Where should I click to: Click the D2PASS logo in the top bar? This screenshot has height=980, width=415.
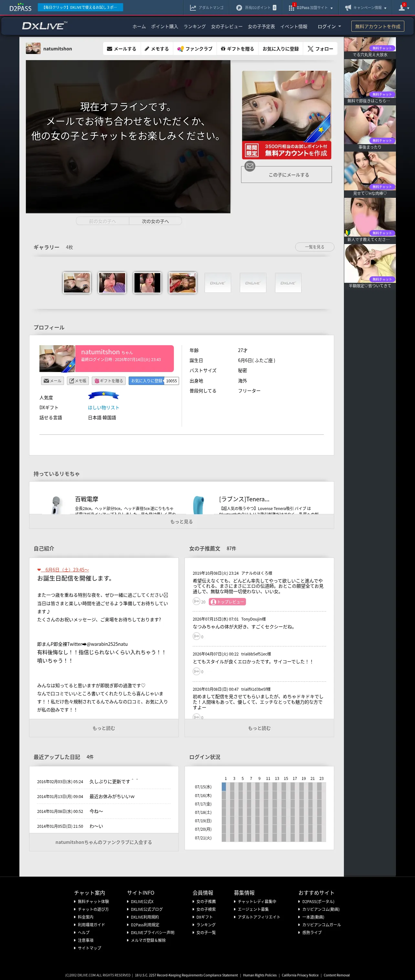[x=21, y=7]
